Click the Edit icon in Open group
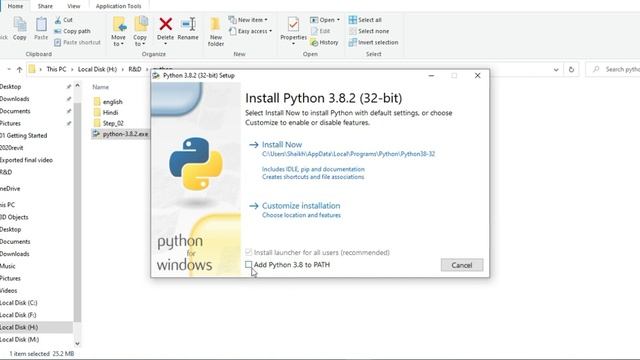This screenshot has width=640, height=360. (x=314, y=31)
